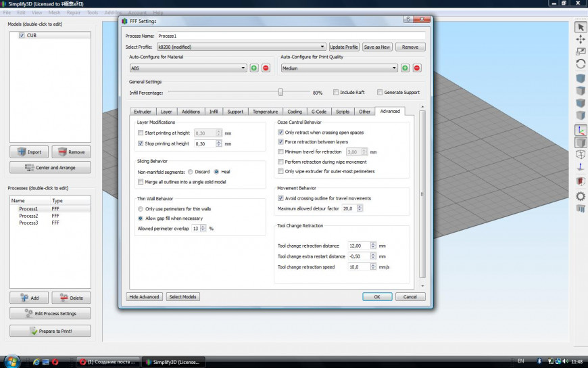Click the Infill Percentage slider handle
Viewport: 588px width, 368px height.
click(x=280, y=92)
